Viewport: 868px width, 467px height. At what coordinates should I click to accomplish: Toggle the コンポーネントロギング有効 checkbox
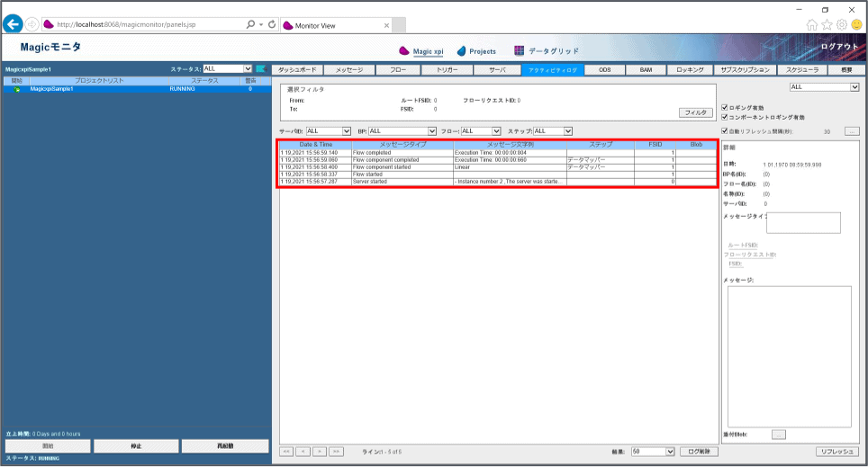tap(726, 117)
